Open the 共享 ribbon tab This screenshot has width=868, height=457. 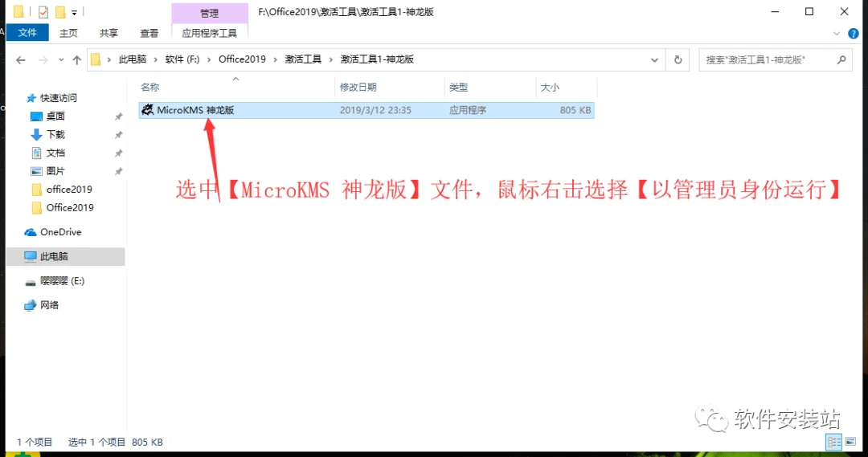tap(108, 33)
